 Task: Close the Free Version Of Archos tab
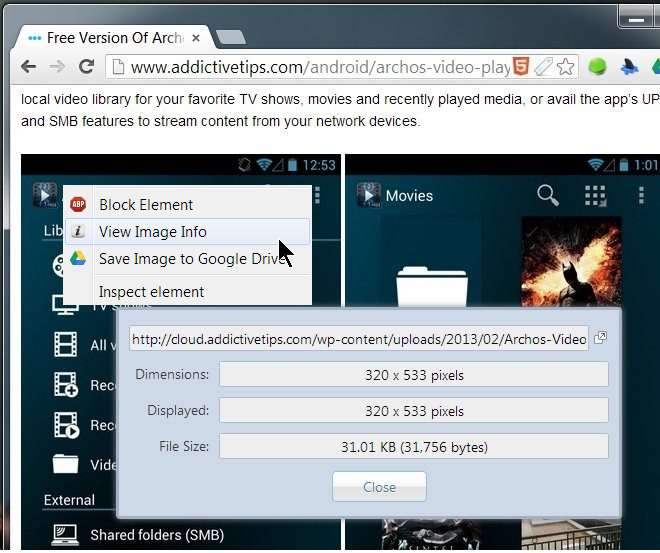195,38
